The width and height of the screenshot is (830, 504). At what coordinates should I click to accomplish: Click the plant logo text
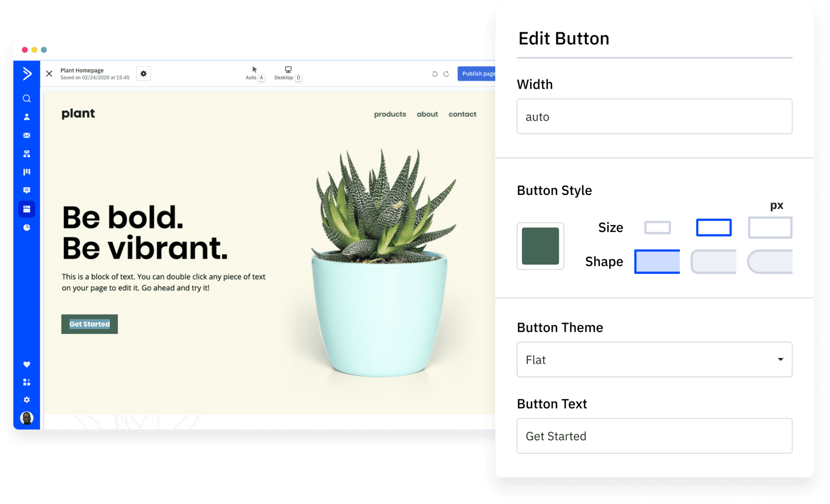[x=78, y=113]
